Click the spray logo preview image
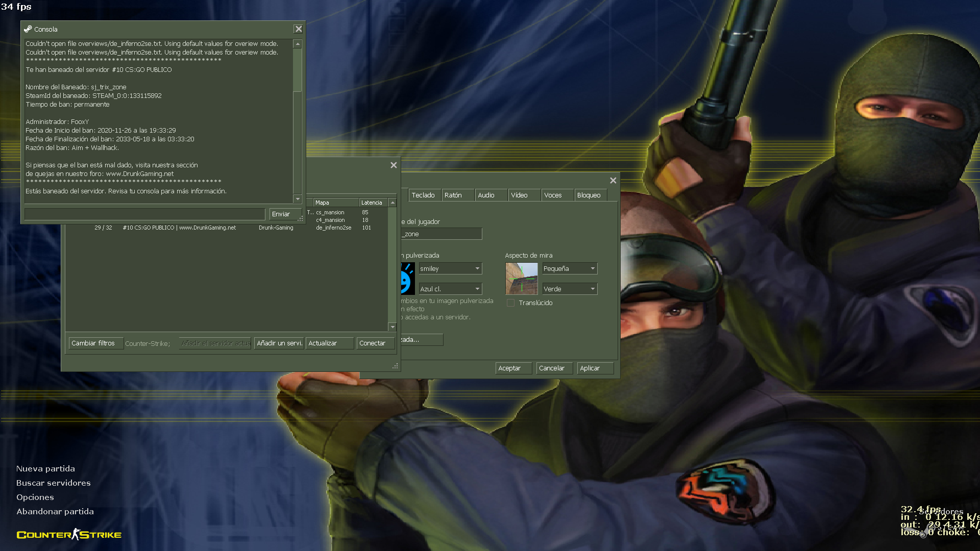 click(408, 279)
